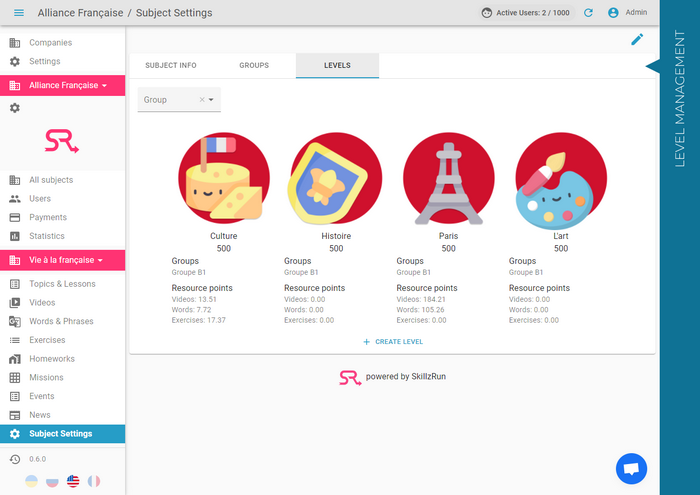This screenshot has height=495, width=700.
Task: Go to Homeworks
Action: pyautogui.click(x=62, y=359)
